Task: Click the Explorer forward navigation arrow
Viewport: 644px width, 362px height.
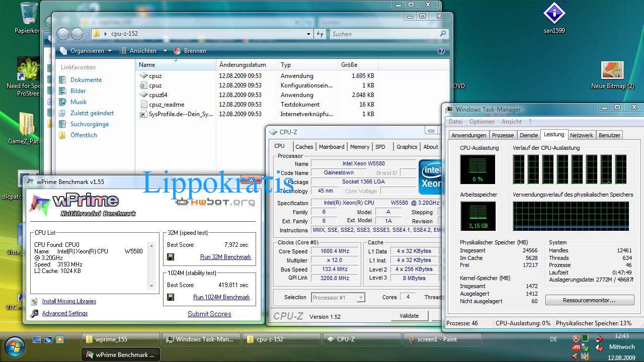Action: [77, 34]
